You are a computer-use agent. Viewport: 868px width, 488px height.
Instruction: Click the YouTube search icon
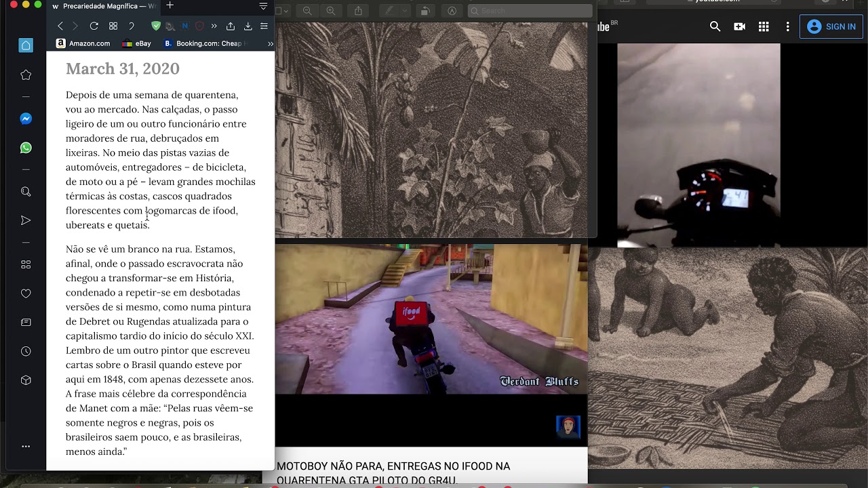coord(715,26)
